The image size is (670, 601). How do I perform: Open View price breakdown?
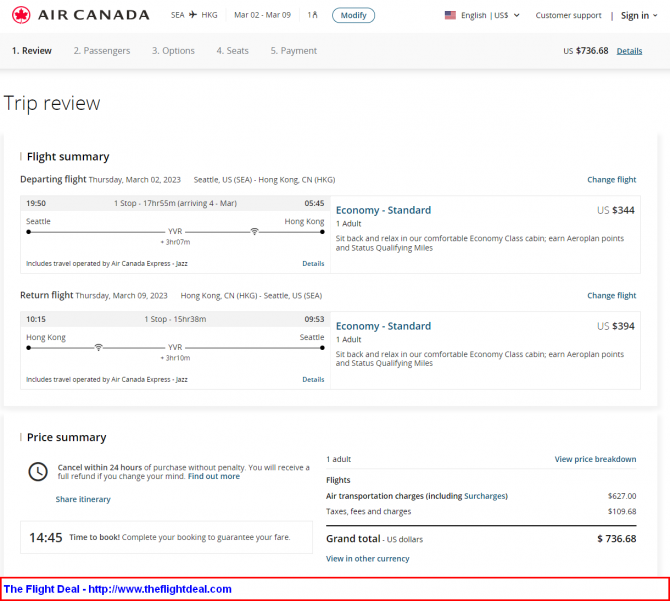point(595,459)
